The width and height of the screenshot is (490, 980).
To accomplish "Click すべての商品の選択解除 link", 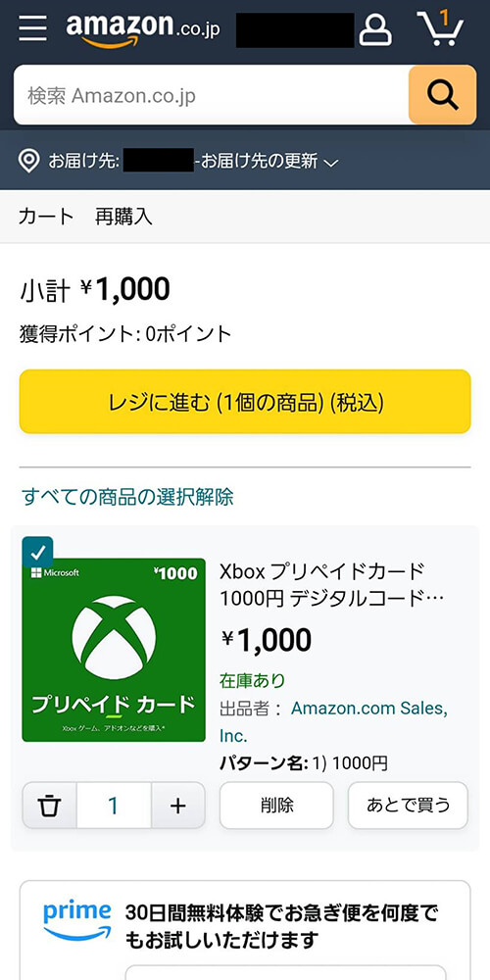I will pos(127,498).
